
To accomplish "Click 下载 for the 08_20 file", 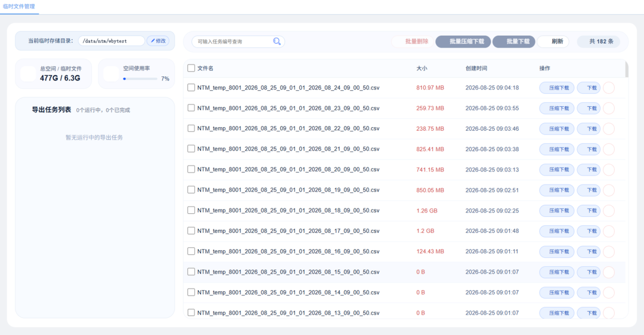I will pos(589,170).
